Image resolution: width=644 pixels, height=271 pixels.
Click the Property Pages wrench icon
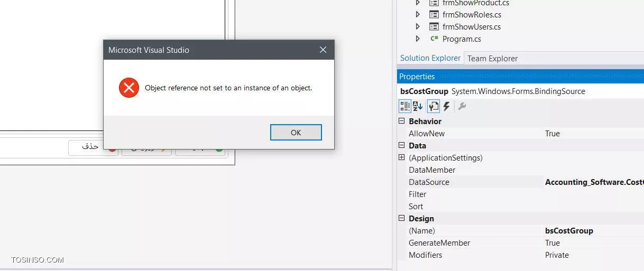point(462,106)
